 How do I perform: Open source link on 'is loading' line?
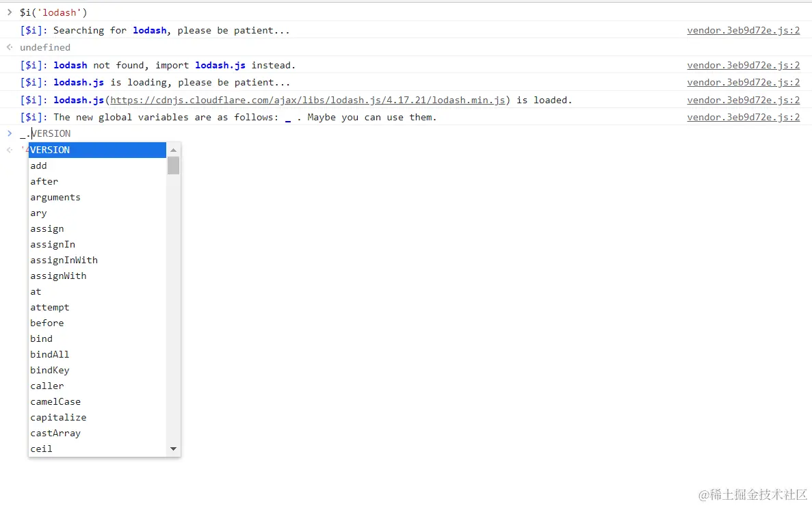coord(743,82)
